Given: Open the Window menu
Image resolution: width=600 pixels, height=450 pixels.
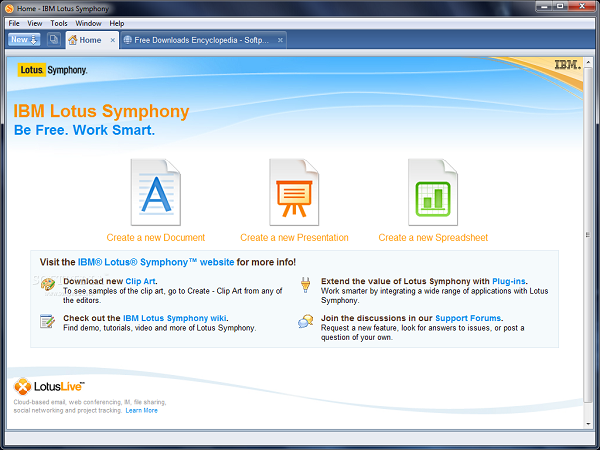Looking at the screenshot, I should coord(88,23).
